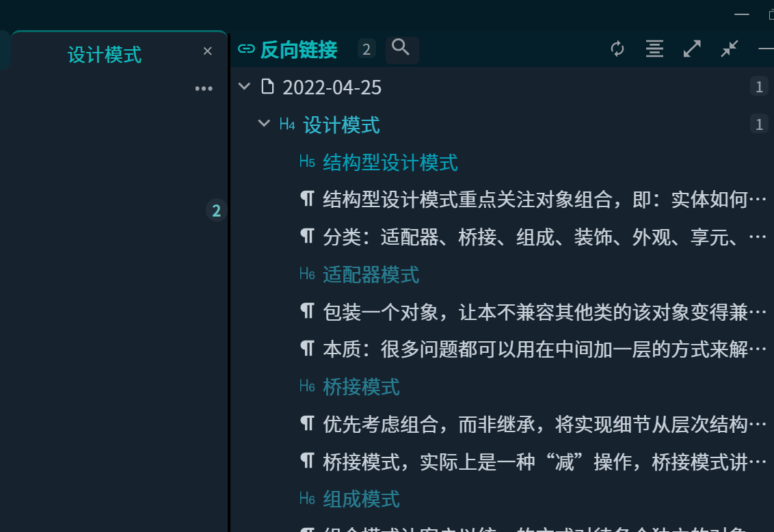Open heading 结构型设计模式
Viewport: 774px width, 532px height.
[x=390, y=163]
